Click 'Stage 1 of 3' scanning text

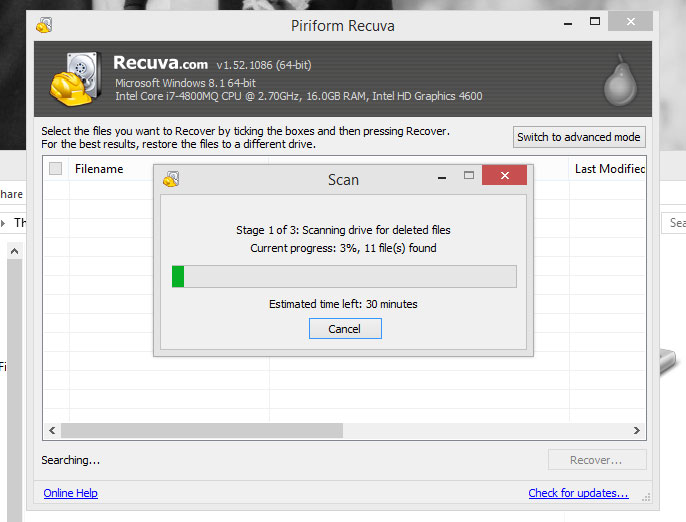point(343,230)
